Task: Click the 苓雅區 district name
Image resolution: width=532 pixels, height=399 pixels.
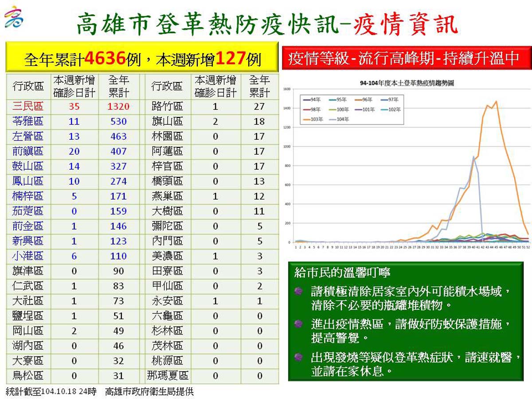Action: (x=28, y=121)
